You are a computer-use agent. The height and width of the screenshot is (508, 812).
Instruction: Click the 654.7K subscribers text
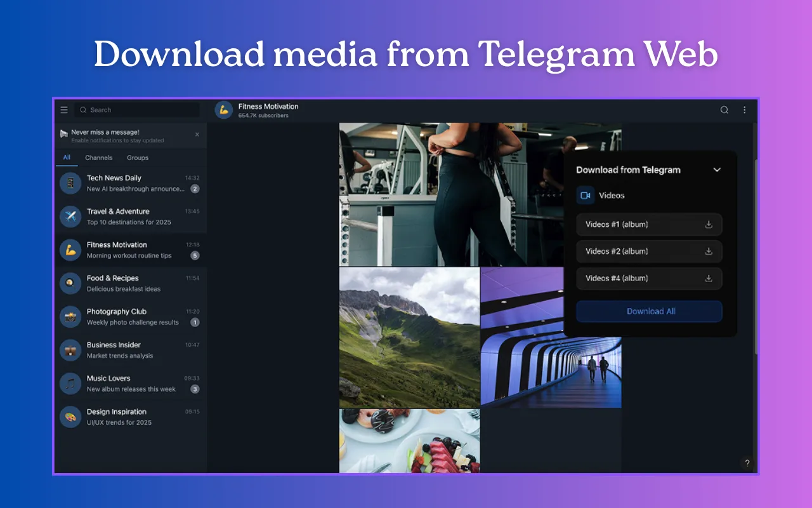(263, 116)
